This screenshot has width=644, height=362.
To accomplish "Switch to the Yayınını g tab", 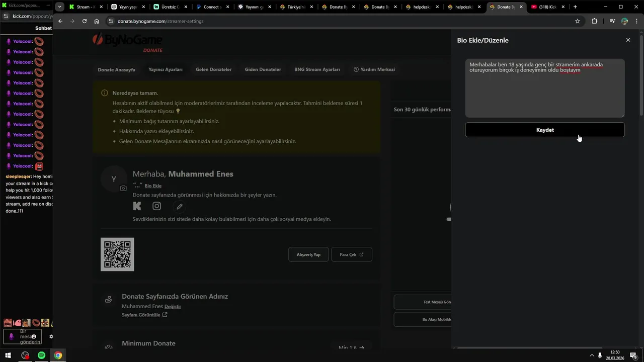I will point(254,7).
